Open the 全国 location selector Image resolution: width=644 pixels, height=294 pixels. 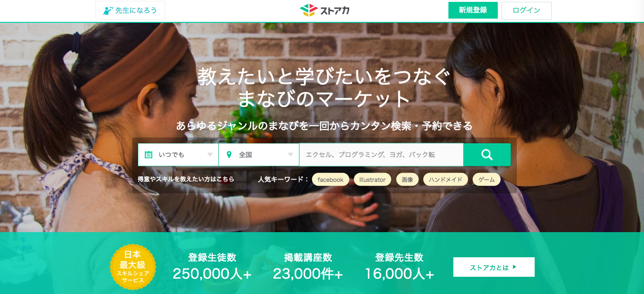259,155
